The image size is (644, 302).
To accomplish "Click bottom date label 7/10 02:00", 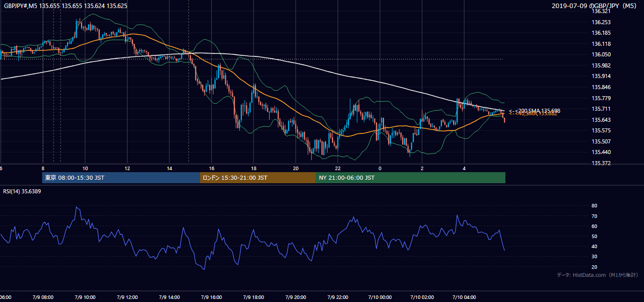I will point(422,297).
